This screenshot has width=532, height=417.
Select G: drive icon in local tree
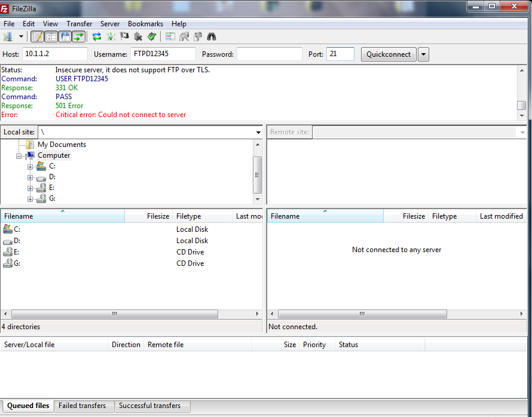[41, 198]
